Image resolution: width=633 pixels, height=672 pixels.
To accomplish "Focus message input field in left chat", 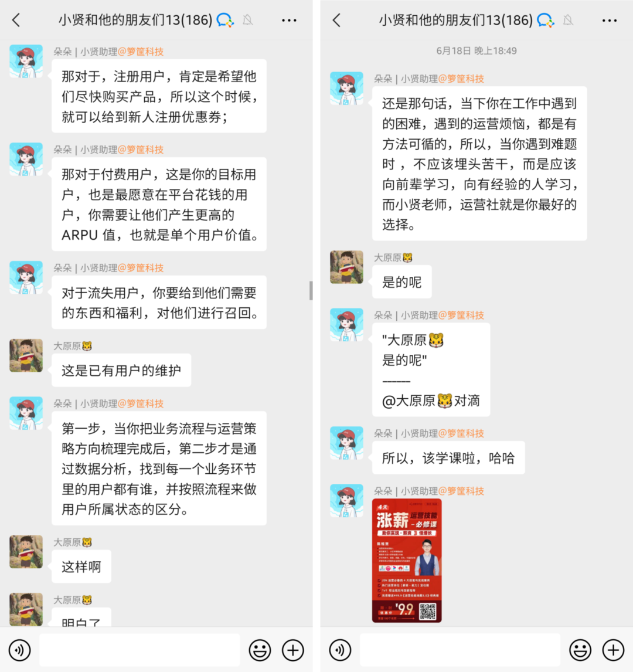I will click(x=139, y=650).
